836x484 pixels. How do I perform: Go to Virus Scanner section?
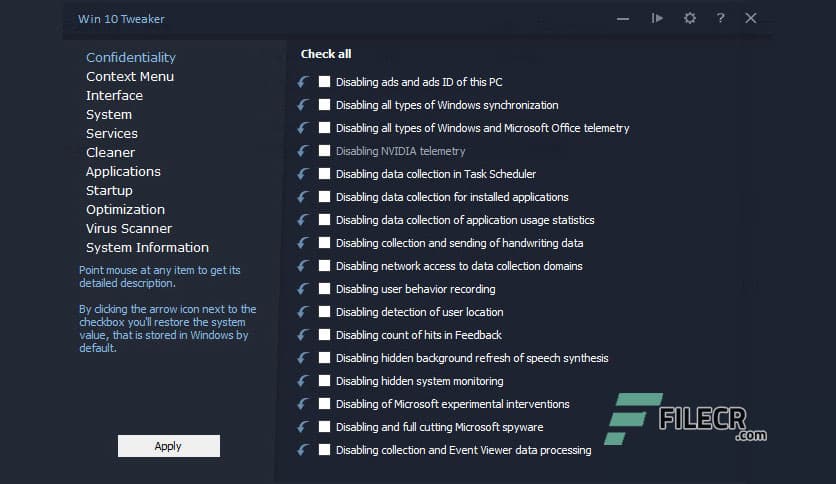pos(129,228)
